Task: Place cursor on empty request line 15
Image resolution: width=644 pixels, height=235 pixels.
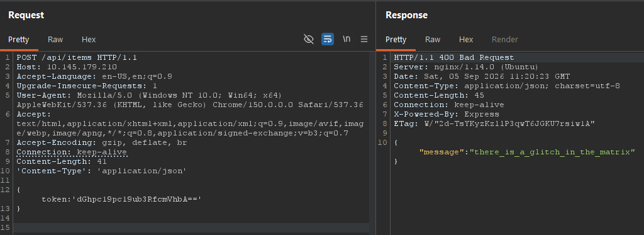Action: click(x=191, y=227)
